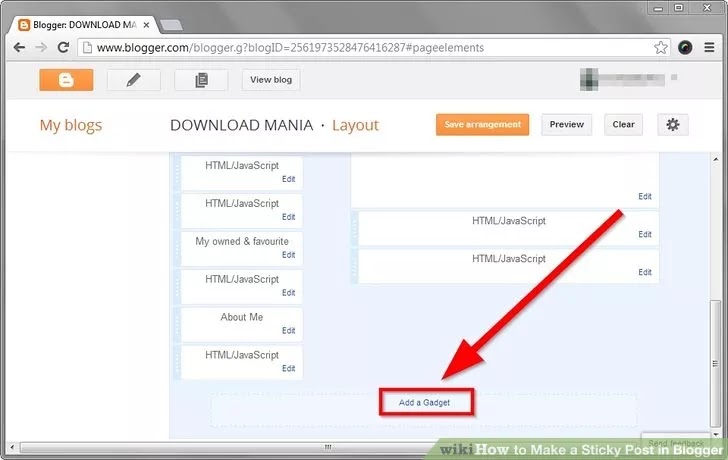Click the browser address bar
This screenshot has width=728, height=460.
[374, 47]
